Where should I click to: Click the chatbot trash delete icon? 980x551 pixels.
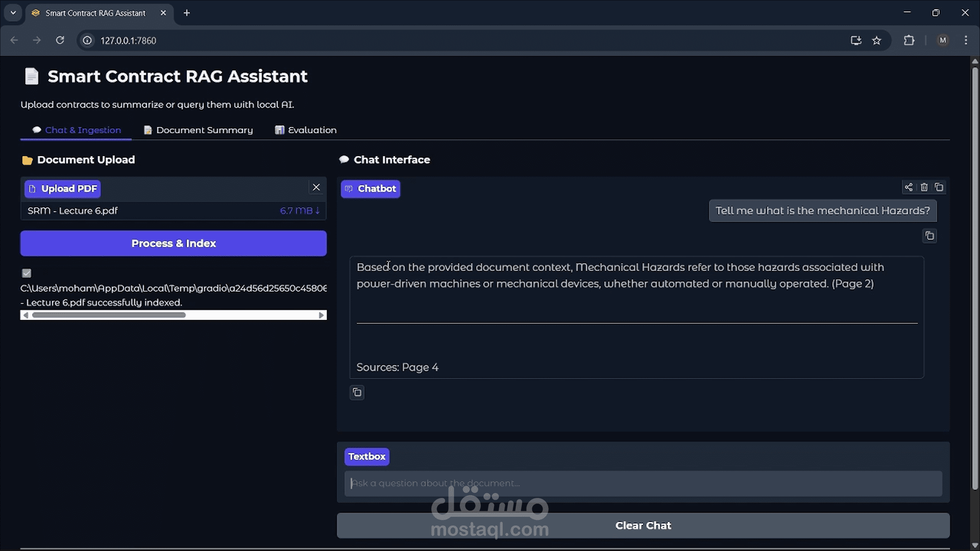[x=924, y=187]
